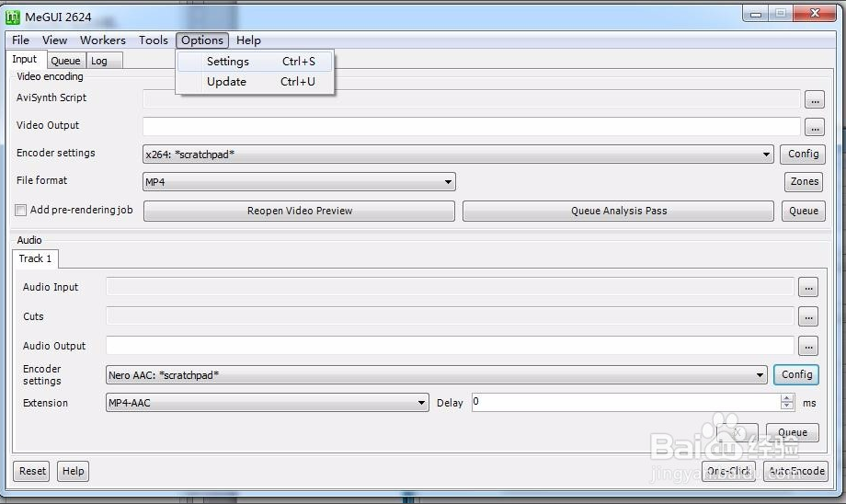The width and height of the screenshot is (846, 504).
Task: Enable Add pre-rendering job checkbox
Action: click(20, 211)
